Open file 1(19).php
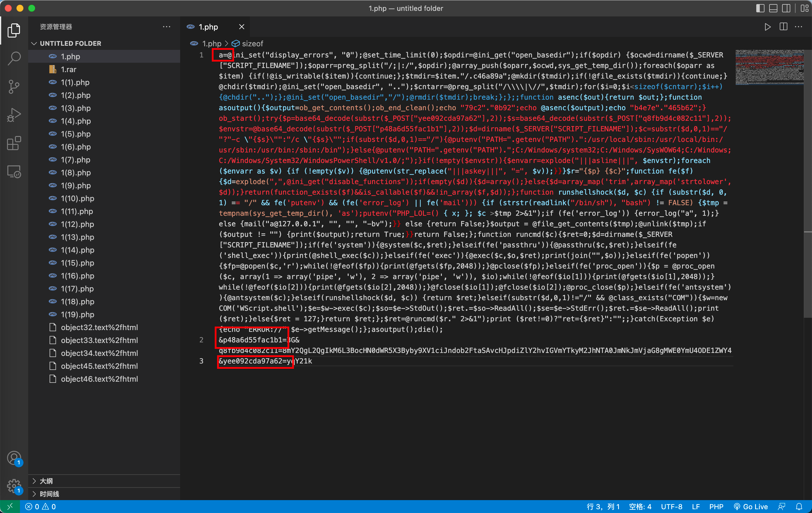Image resolution: width=812 pixels, height=513 pixels. (x=104, y=315)
